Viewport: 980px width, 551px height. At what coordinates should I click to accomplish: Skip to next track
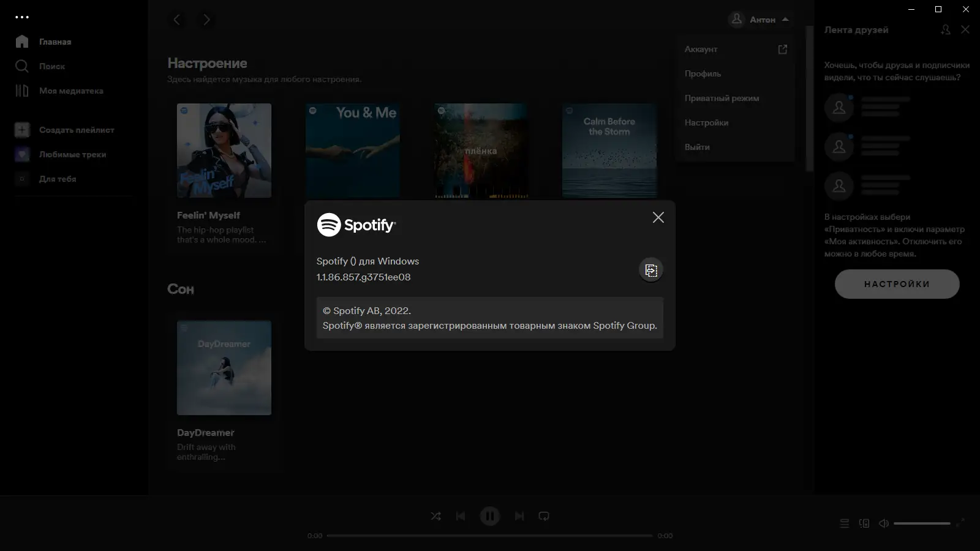pyautogui.click(x=519, y=516)
